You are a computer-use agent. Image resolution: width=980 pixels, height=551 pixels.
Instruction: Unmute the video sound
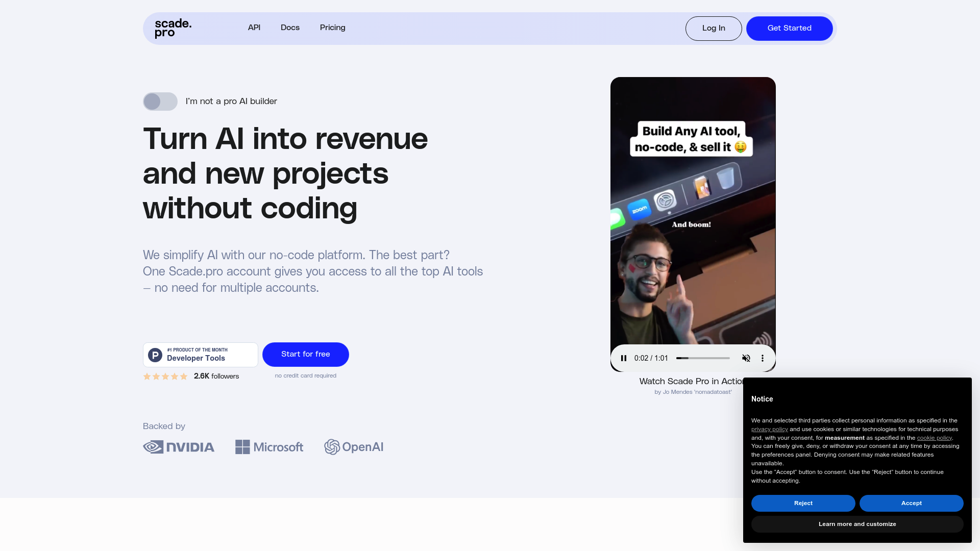[746, 358]
